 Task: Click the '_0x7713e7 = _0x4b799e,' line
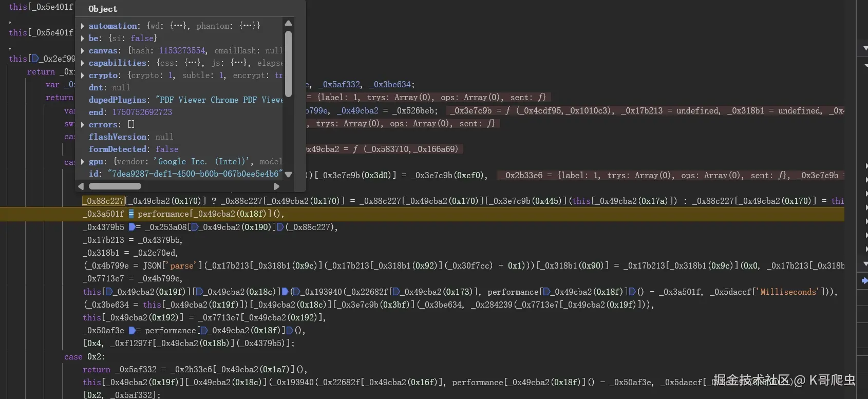coord(133,278)
